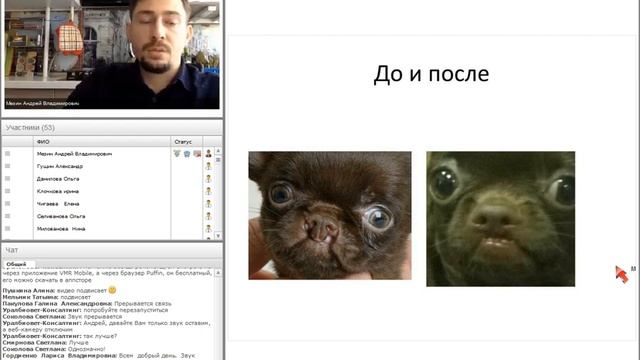Click the chat message 'Прерывается связь'

click(x=143, y=304)
